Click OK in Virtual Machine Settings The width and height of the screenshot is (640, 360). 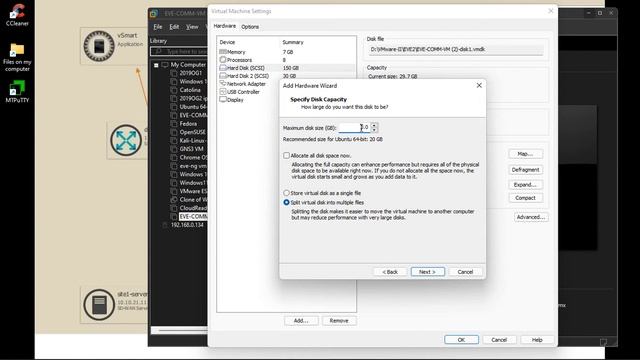click(461, 340)
